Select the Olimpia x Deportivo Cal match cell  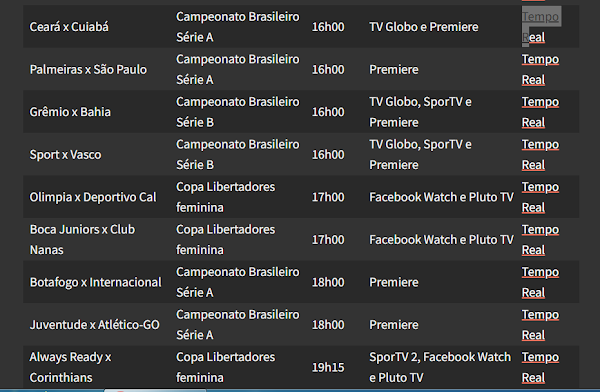[93, 197]
